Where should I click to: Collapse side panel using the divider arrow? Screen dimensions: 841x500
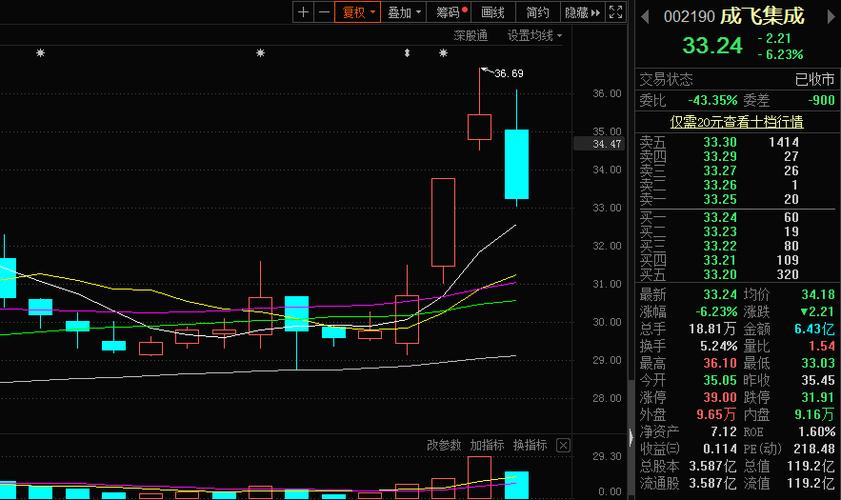(x=631, y=438)
